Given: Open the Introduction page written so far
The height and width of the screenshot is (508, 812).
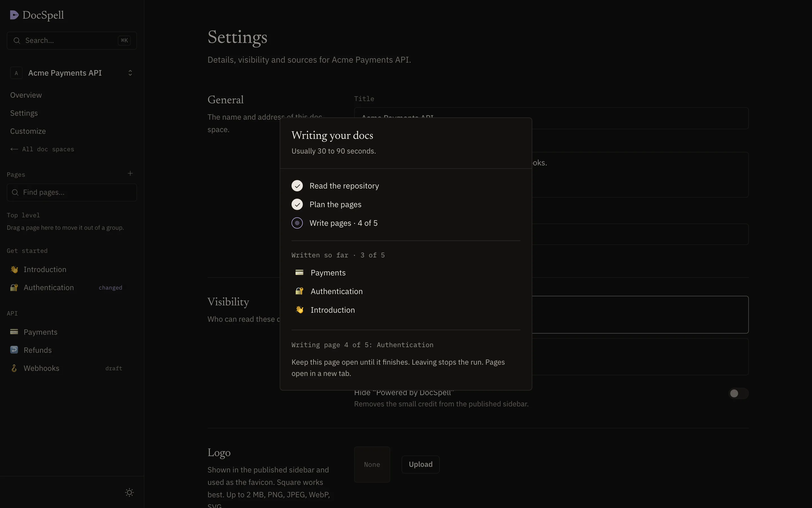Looking at the screenshot, I should click(x=406, y=310).
